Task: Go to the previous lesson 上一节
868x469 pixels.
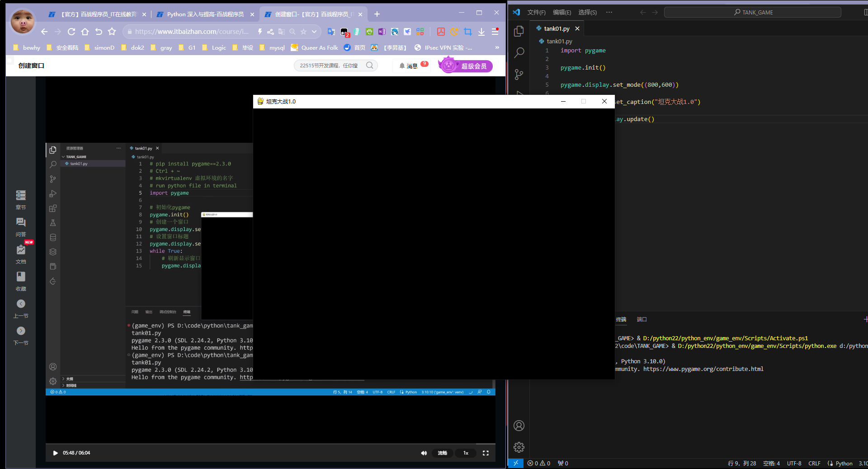Action: pyautogui.click(x=21, y=309)
